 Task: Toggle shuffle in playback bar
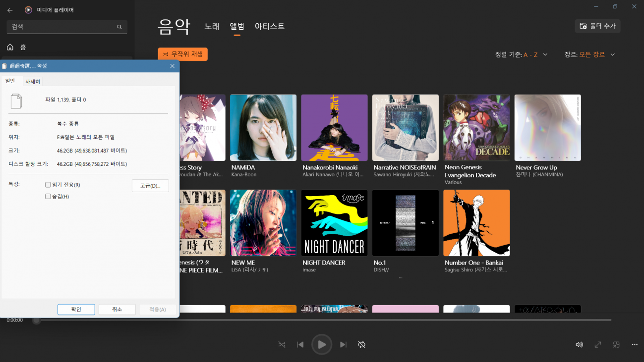282,345
